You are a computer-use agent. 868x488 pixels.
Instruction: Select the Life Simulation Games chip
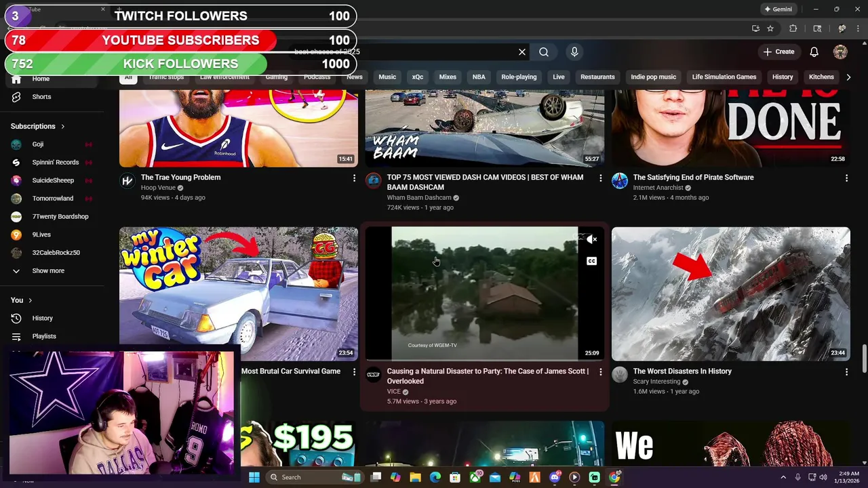click(724, 77)
